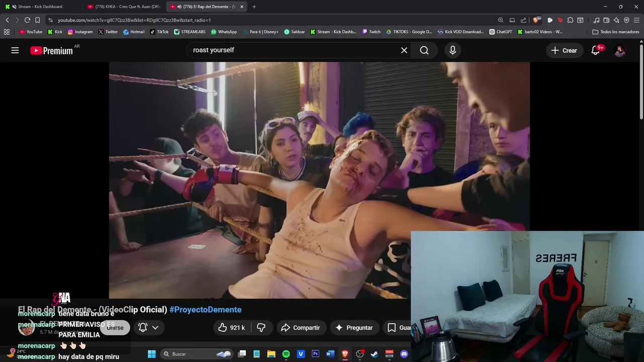The image size is (644, 362).
Task: Open Spotify from the taskbar
Action: point(286,354)
